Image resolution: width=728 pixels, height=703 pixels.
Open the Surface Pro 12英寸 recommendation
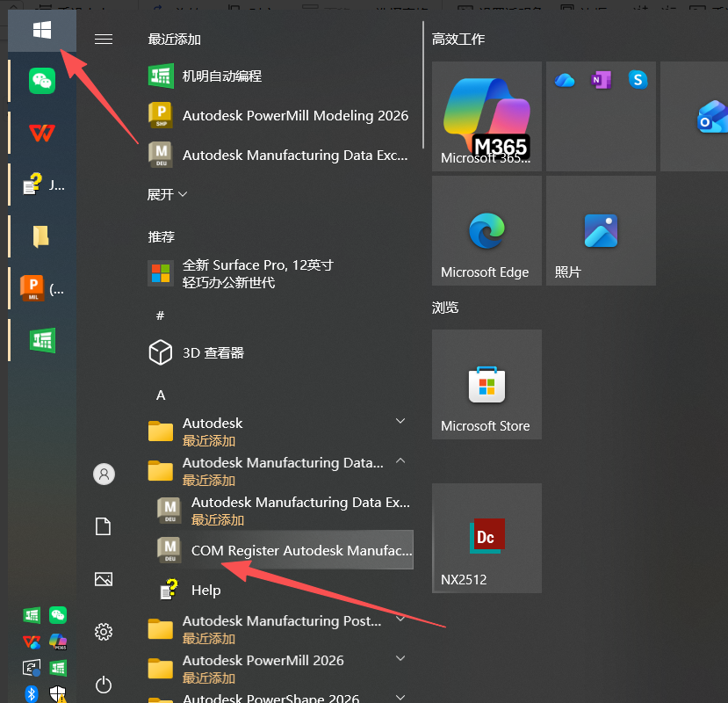(278, 273)
